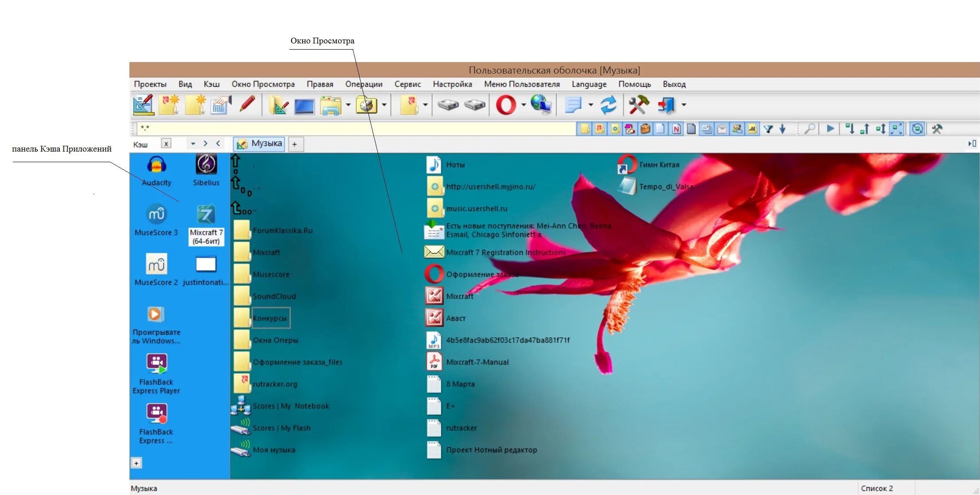The image size is (980, 495).
Task: Click the magnifier search icon in filter bar
Action: coord(809,129)
